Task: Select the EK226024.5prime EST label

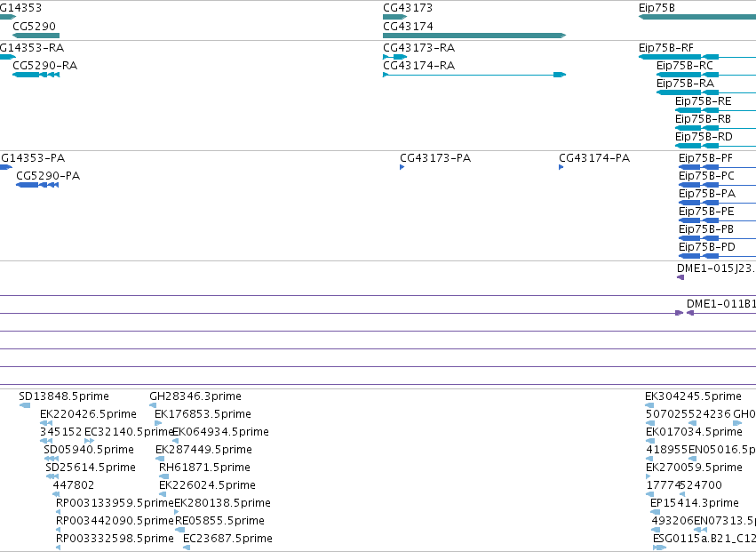Action: [207, 485]
